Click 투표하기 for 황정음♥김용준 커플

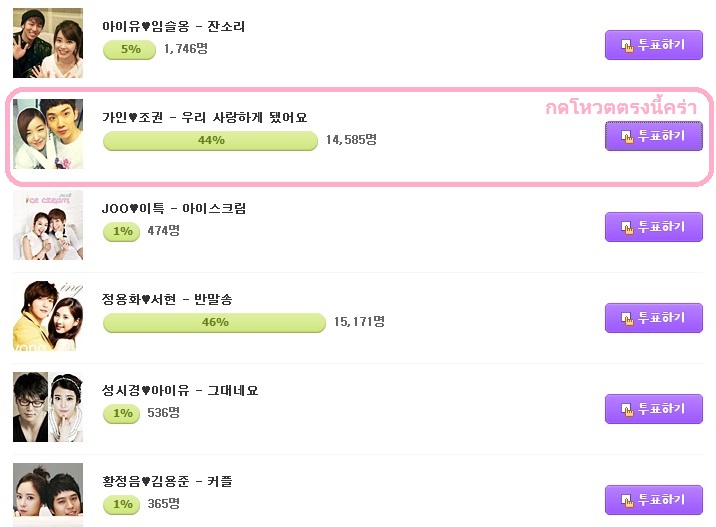(653, 499)
